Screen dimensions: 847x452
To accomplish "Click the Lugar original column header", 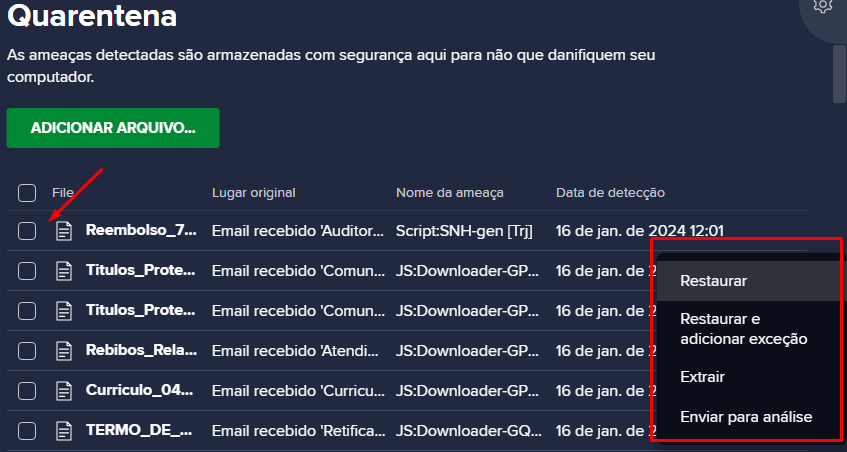I will (x=254, y=193).
